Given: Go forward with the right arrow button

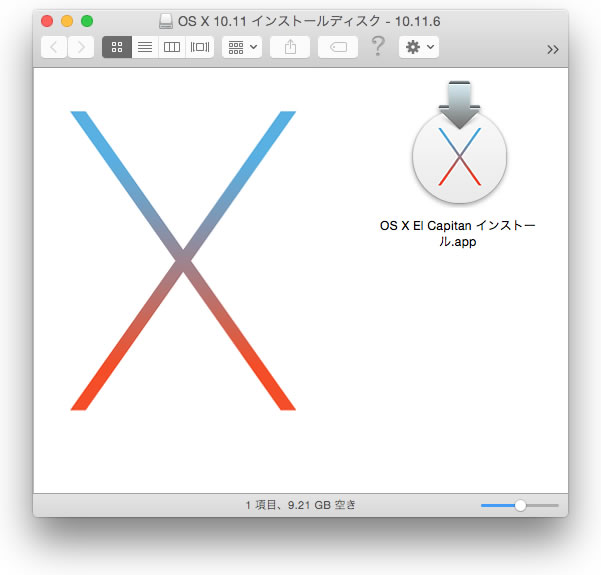Looking at the screenshot, I should coord(81,47).
